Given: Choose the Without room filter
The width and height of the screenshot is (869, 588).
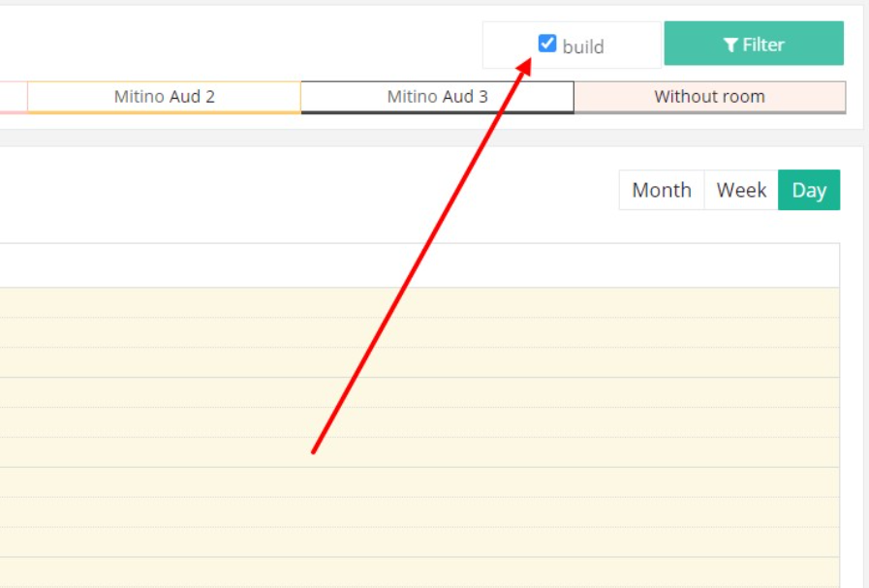Looking at the screenshot, I should (x=710, y=97).
